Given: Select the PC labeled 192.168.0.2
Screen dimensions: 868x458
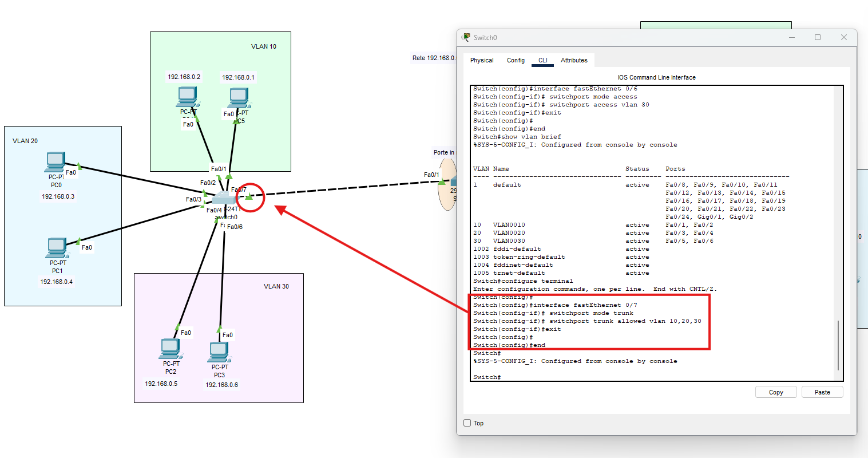Looking at the screenshot, I should tap(188, 97).
